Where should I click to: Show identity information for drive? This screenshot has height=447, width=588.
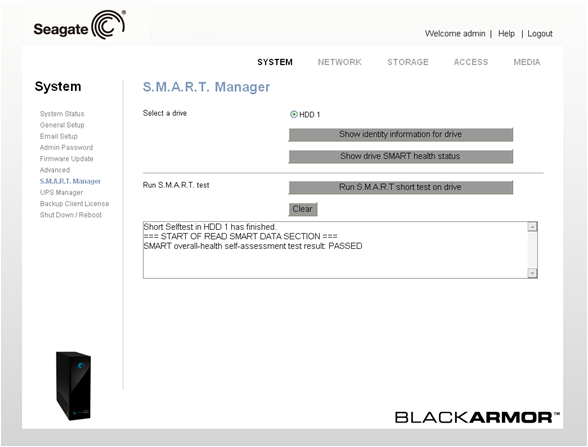coord(400,135)
